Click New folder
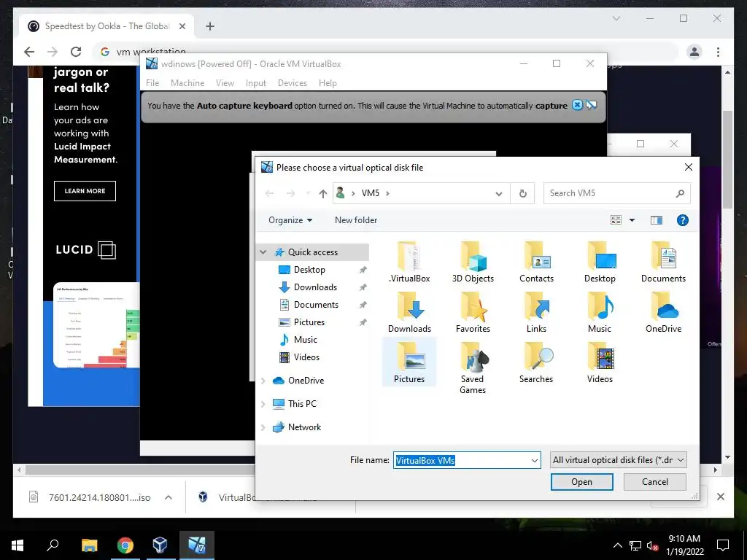The width and height of the screenshot is (747, 560). point(356,220)
